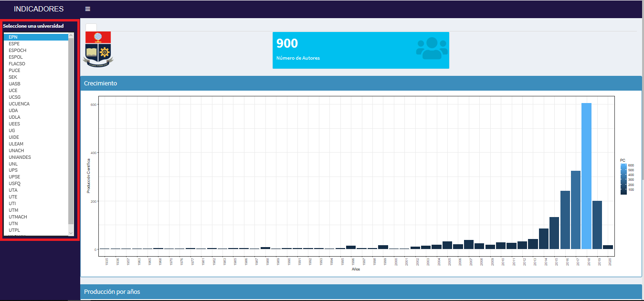Select the UTPL university option
This screenshot has height=301, width=644.
[x=14, y=230]
